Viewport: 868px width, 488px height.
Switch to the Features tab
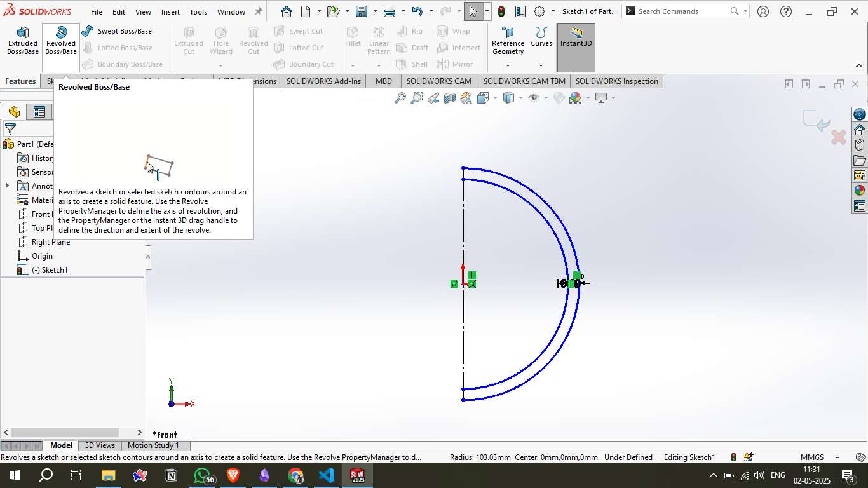[x=20, y=81]
